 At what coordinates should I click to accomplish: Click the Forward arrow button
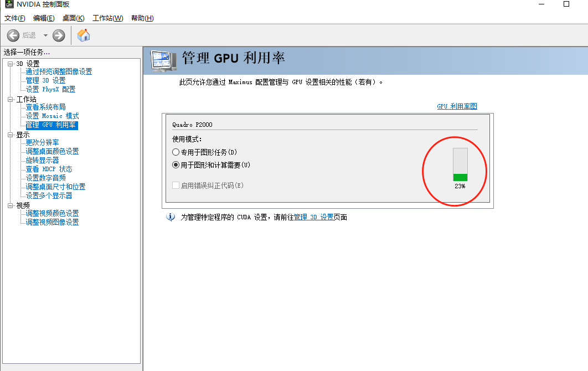click(x=59, y=35)
